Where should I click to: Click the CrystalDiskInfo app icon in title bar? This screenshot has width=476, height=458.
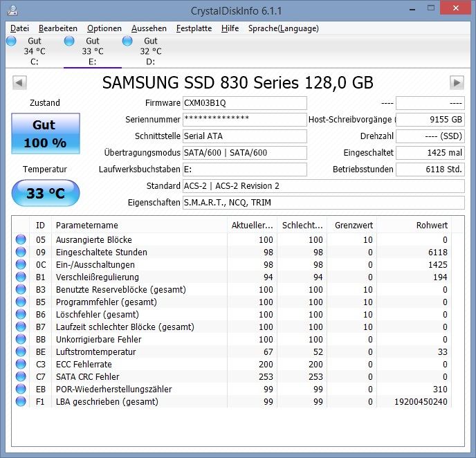(x=12, y=10)
